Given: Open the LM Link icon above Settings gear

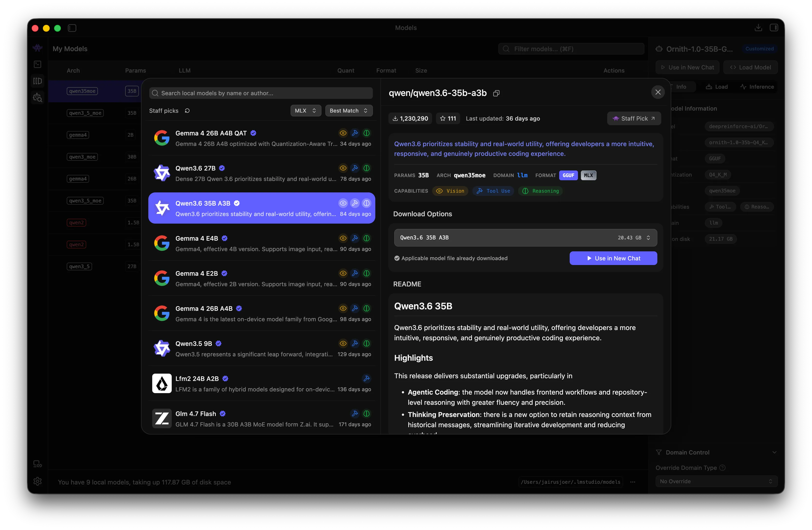Looking at the screenshot, I should [x=38, y=464].
